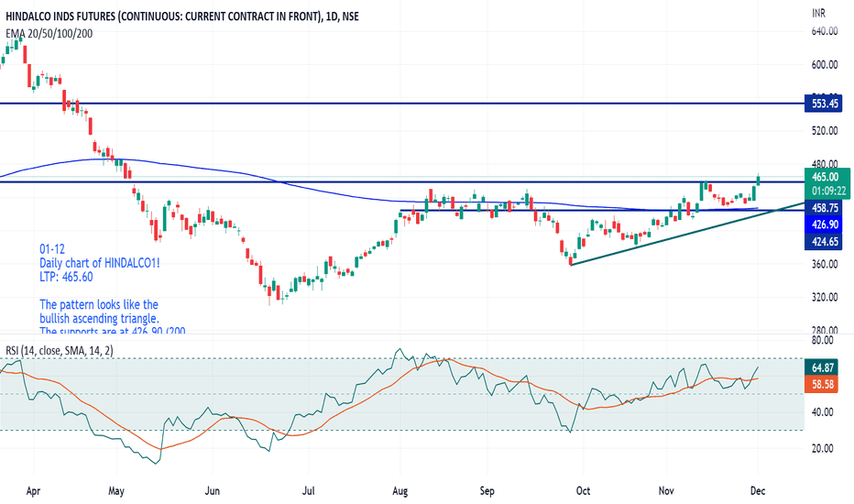This screenshot has height=504, width=854.
Task: Click the RSI moving average label 58.58
Action: click(x=823, y=385)
